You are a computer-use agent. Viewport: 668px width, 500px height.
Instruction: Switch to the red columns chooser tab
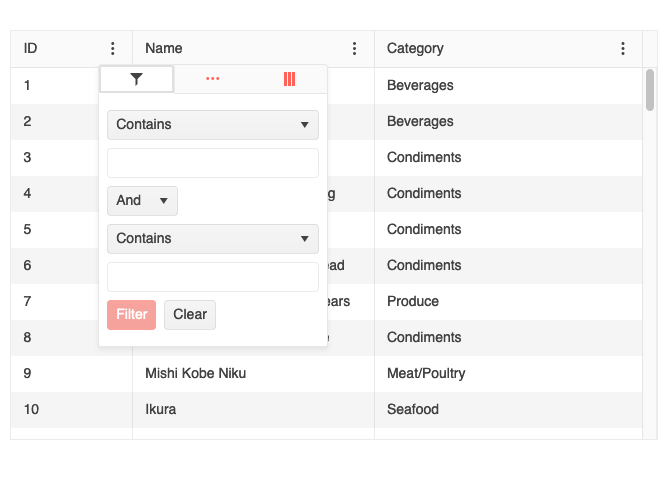point(289,79)
